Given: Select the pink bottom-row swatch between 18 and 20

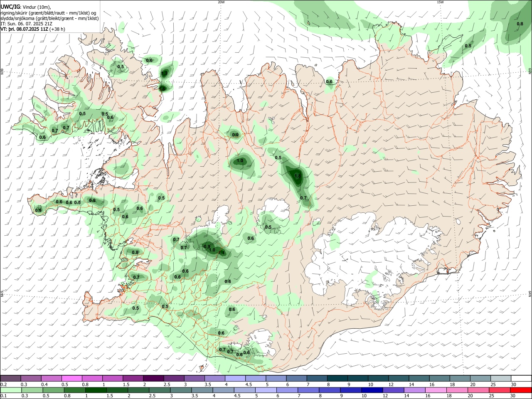Looking at the screenshot, I should pos(457,390).
